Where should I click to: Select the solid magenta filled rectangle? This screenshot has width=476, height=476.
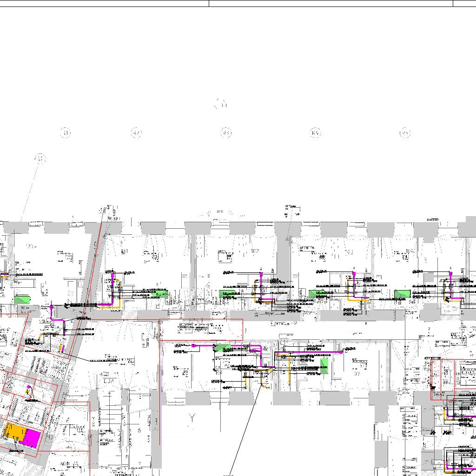[33, 438]
